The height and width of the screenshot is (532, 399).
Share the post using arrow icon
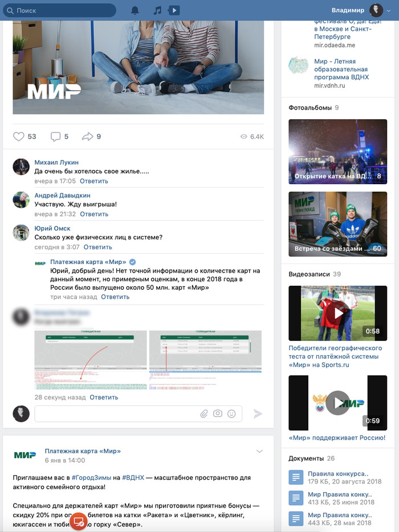coord(88,136)
